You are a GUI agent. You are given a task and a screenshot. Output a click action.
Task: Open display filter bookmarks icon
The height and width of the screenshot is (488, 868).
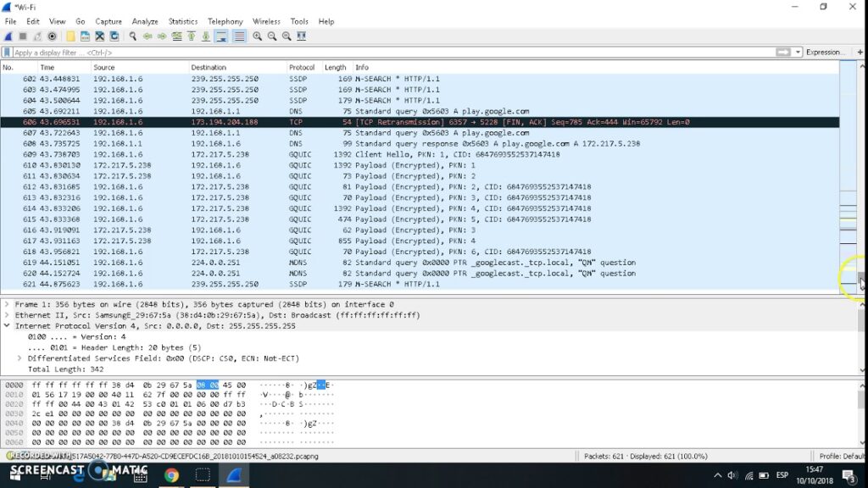(7, 53)
